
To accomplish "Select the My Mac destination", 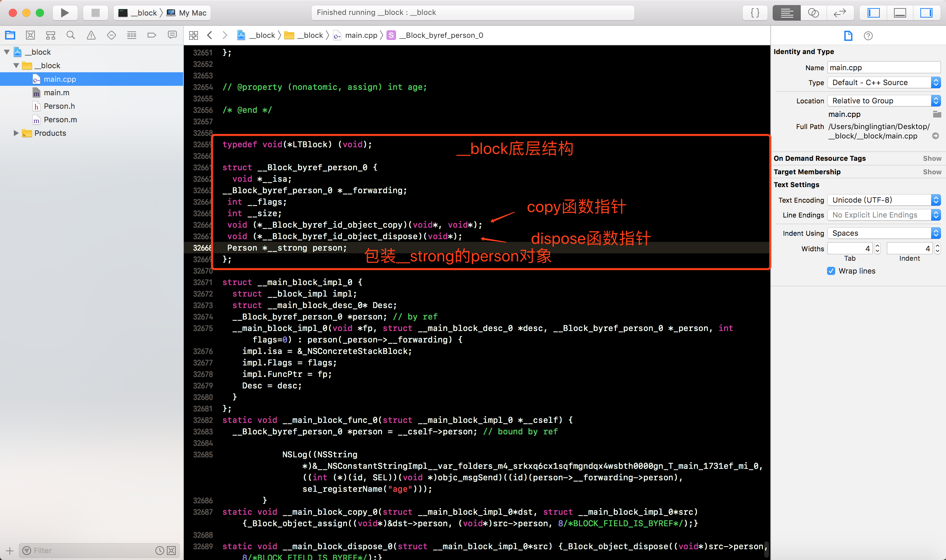I will (187, 13).
